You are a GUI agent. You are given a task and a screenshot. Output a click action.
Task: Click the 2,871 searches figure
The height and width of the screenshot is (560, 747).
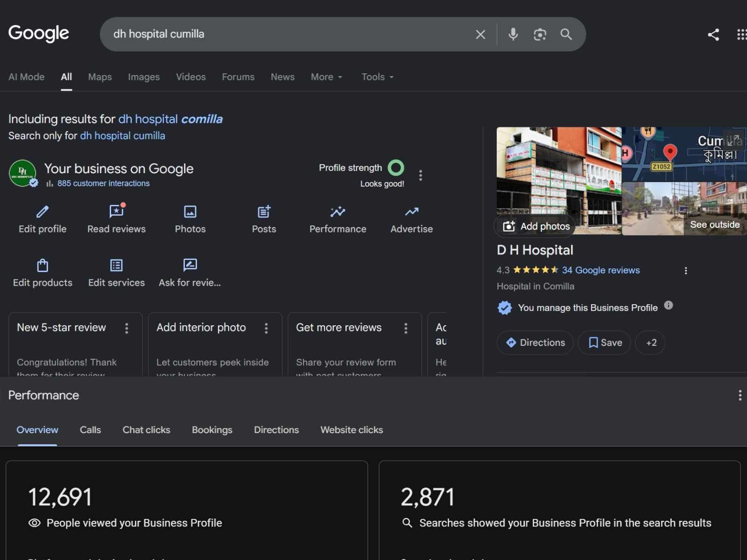(x=428, y=497)
